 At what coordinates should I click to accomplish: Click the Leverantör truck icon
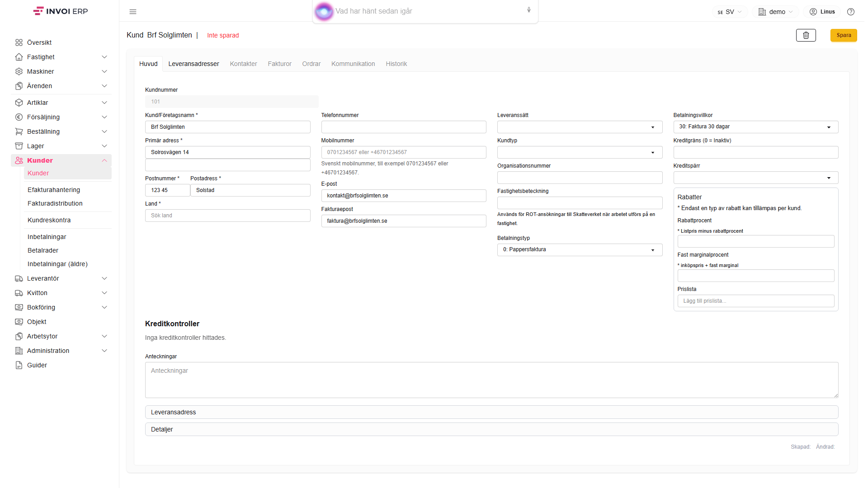19,278
